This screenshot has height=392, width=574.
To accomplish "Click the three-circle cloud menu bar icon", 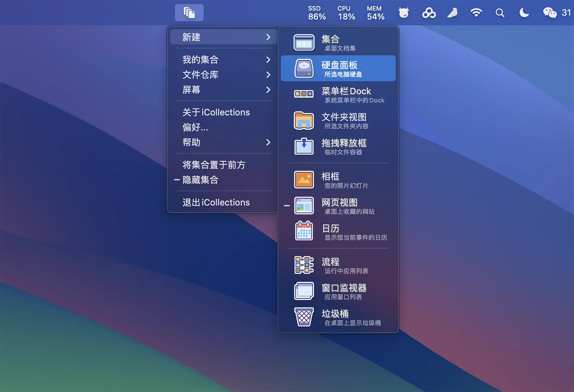I will pyautogui.click(x=429, y=13).
